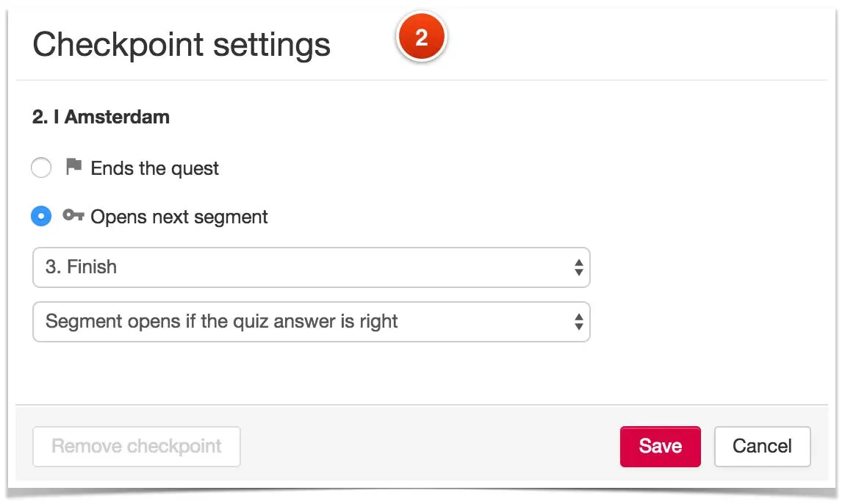Viewport: 845px width, 504px height.
Task: Save the checkpoint settings
Action: [x=660, y=446]
